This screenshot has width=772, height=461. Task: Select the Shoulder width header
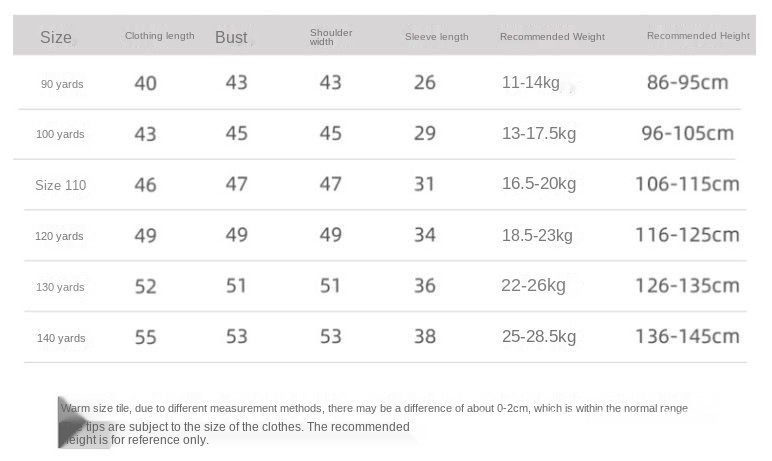click(330, 37)
